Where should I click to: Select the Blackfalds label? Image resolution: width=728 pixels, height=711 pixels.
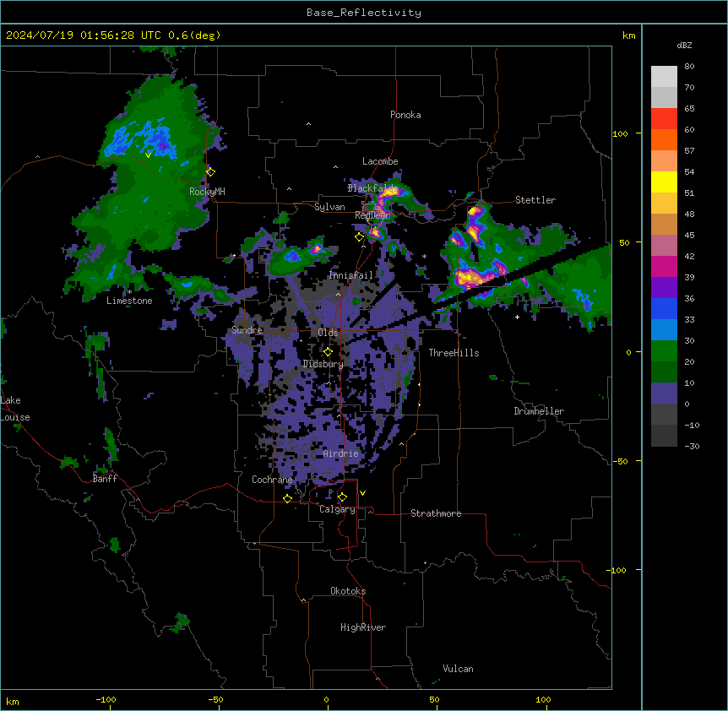tap(371, 188)
